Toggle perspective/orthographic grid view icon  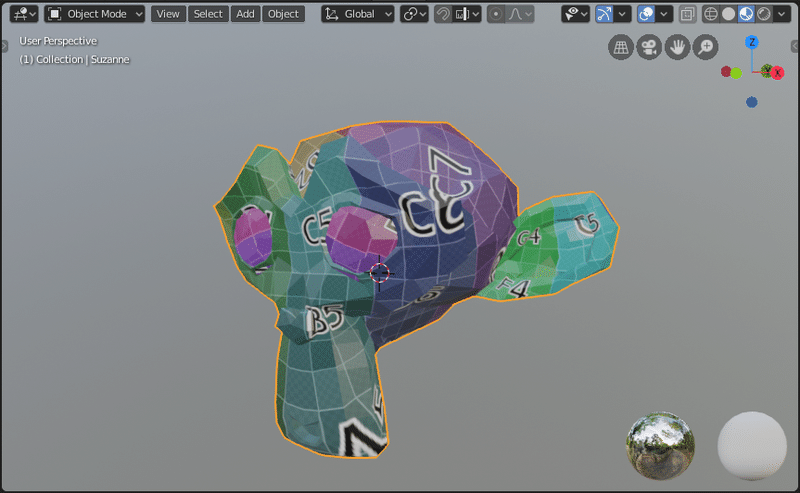(621, 47)
